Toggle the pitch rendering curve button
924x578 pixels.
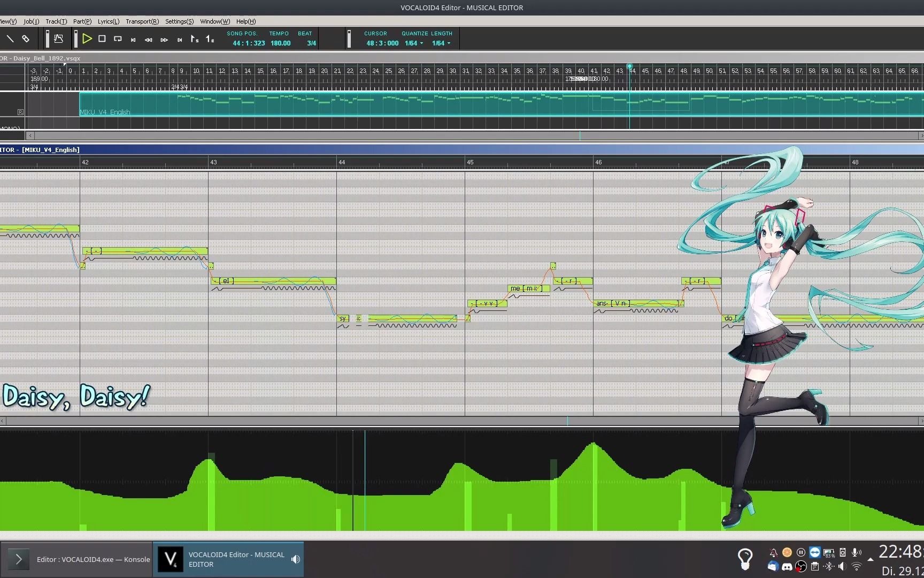(59, 39)
